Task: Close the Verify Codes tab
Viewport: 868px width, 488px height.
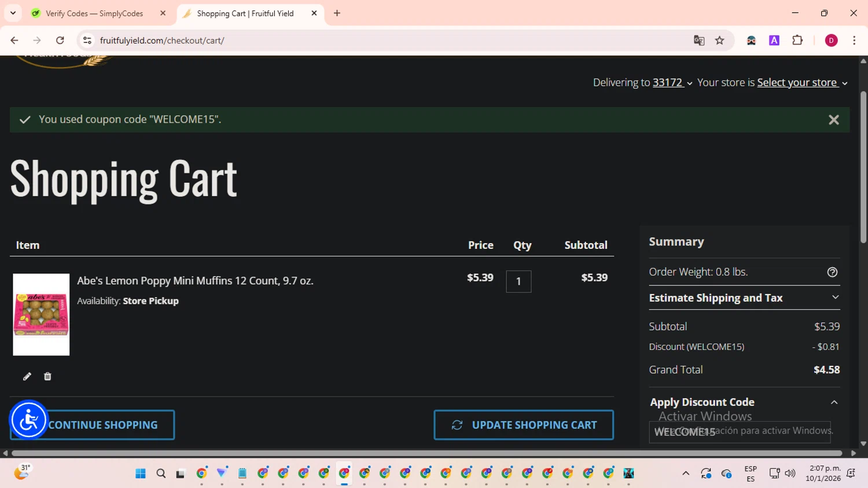Action: (x=163, y=13)
